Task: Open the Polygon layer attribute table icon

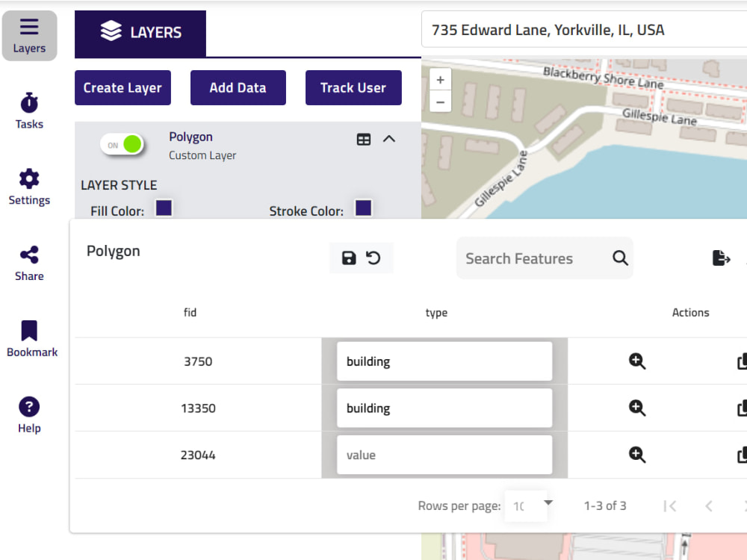Action: [364, 139]
